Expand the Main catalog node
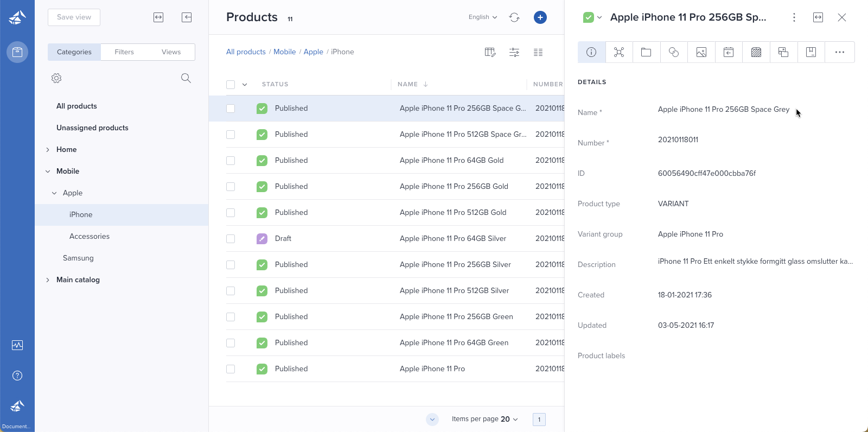The width and height of the screenshot is (868, 432). tap(48, 280)
